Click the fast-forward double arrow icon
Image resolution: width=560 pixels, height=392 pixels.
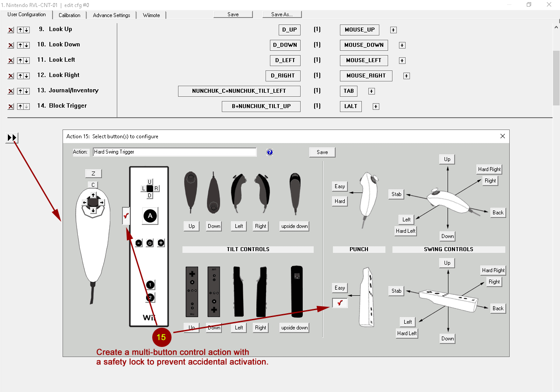click(12, 138)
